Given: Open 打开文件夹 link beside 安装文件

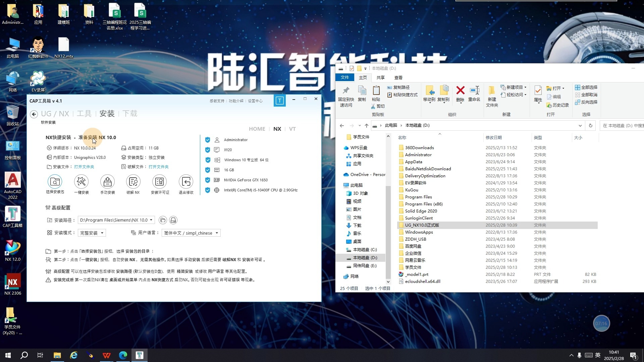Looking at the screenshot, I should pyautogui.click(x=84, y=167).
